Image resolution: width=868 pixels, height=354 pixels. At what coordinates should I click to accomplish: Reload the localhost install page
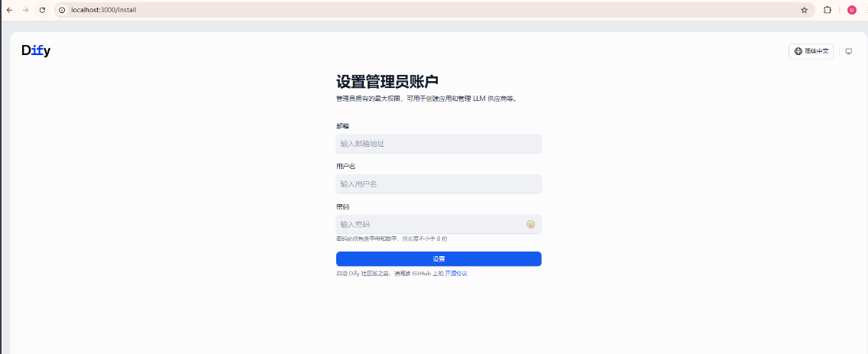pyautogui.click(x=42, y=10)
